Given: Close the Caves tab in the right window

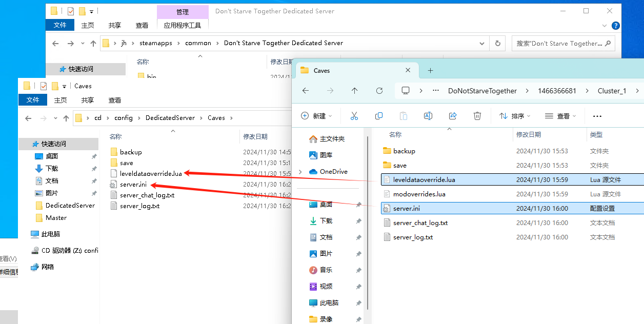Looking at the screenshot, I should coord(408,70).
